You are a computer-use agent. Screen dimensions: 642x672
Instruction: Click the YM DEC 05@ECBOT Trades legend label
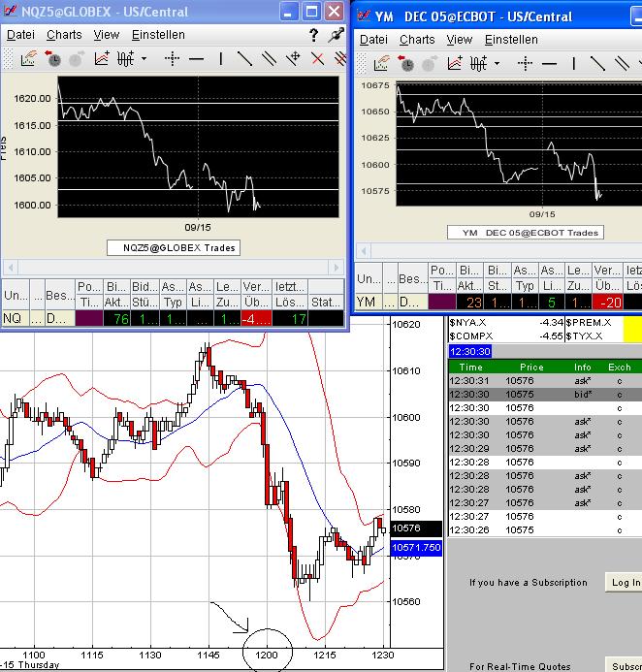[x=526, y=233]
